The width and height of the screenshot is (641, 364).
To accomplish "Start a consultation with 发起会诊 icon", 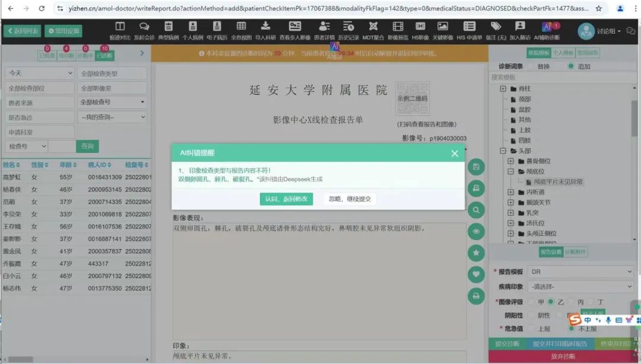I will coord(144,31).
